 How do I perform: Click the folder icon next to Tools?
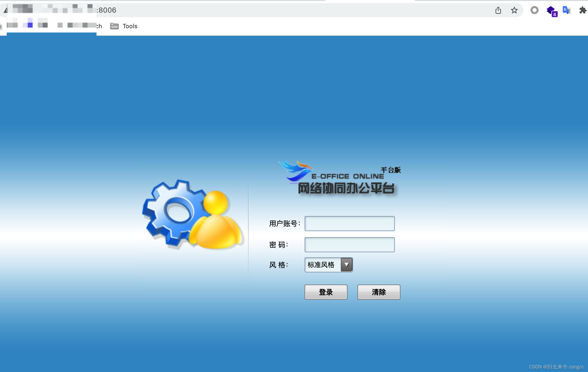pyautogui.click(x=114, y=26)
